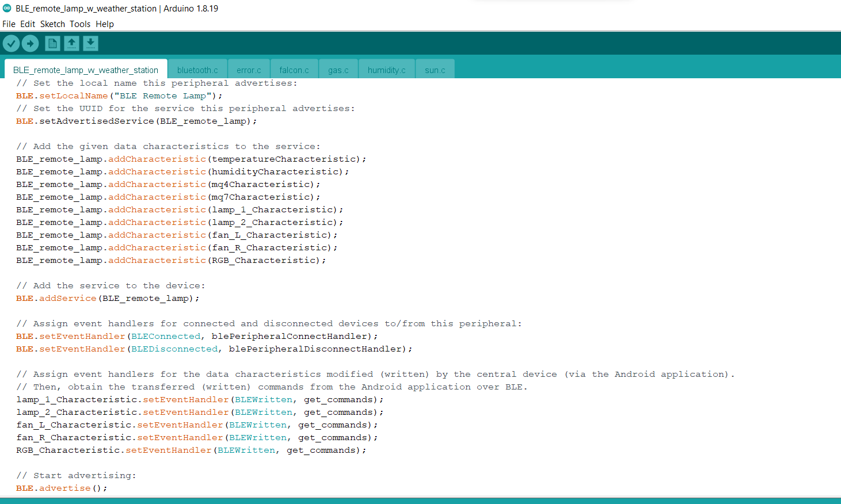Open the Edit menu
The height and width of the screenshot is (504, 841).
[27, 24]
